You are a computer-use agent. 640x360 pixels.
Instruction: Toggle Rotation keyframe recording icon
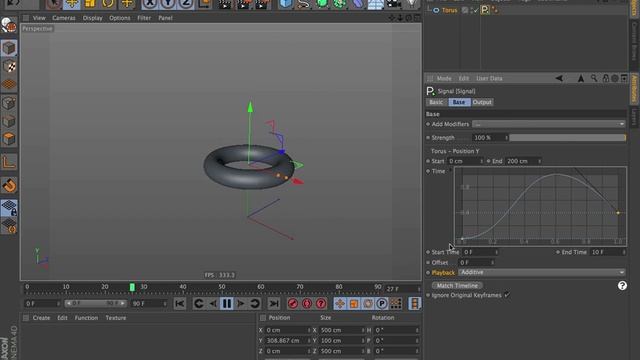368,303
